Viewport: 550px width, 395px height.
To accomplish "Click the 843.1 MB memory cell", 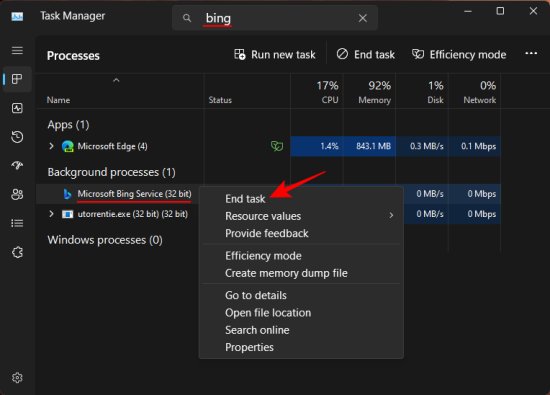I will tap(369, 146).
